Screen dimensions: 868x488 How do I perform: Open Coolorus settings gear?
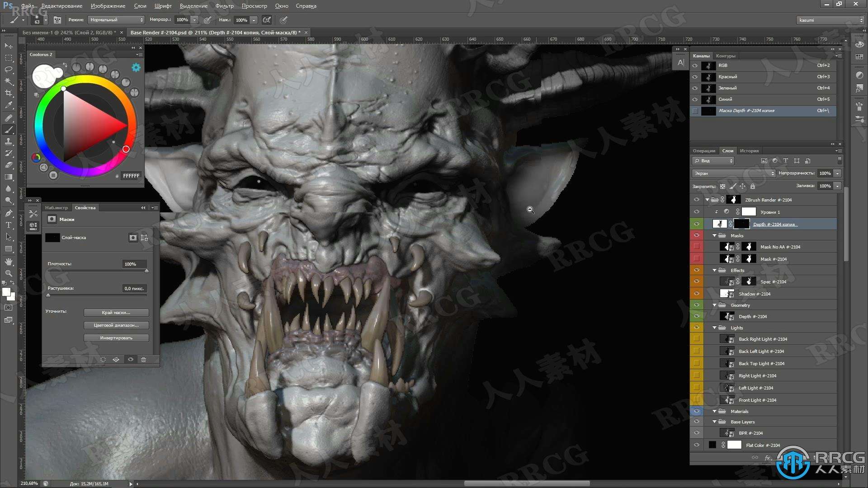[x=136, y=68]
